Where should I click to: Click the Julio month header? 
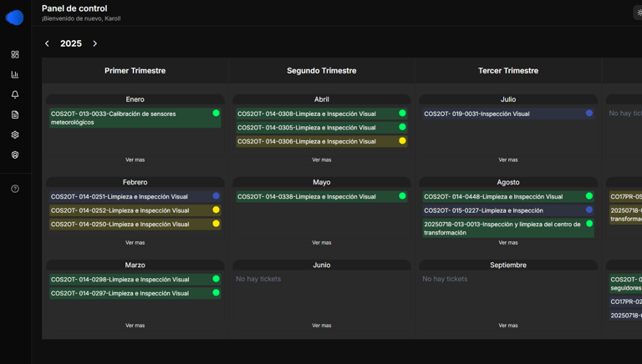[x=508, y=99]
